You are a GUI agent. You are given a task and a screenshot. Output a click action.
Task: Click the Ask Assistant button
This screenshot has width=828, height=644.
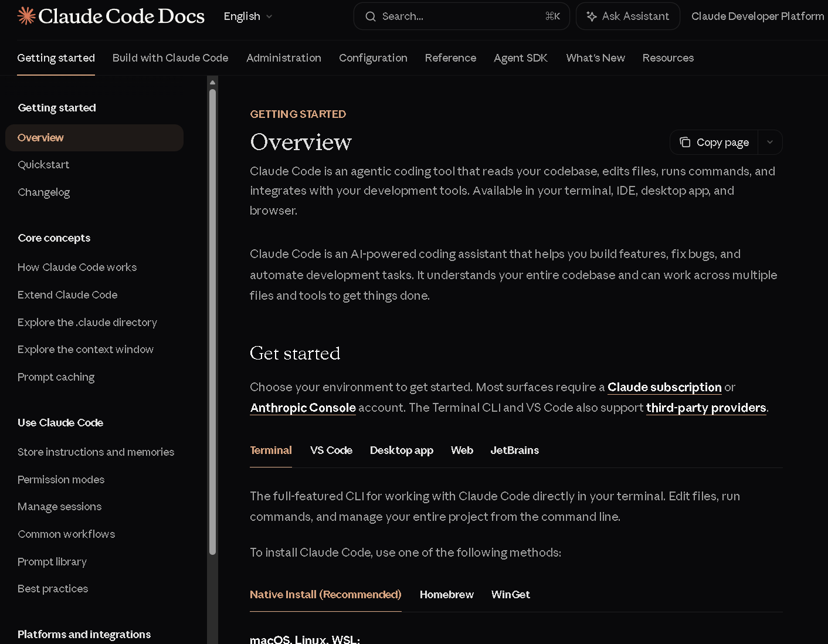pyautogui.click(x=628, y=16)
